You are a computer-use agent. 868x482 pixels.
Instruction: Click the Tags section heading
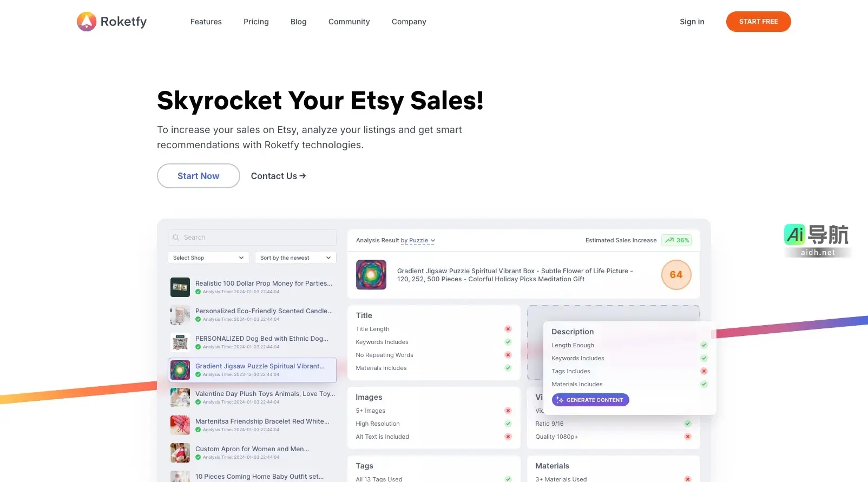point(365,466)
